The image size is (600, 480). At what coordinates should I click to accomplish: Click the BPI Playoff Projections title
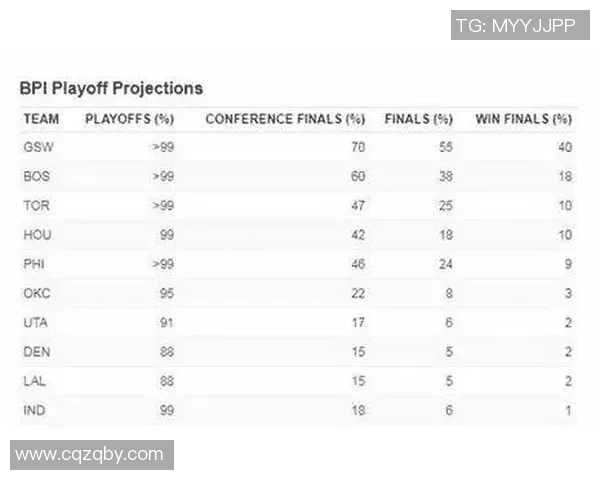tap(111, 88)
